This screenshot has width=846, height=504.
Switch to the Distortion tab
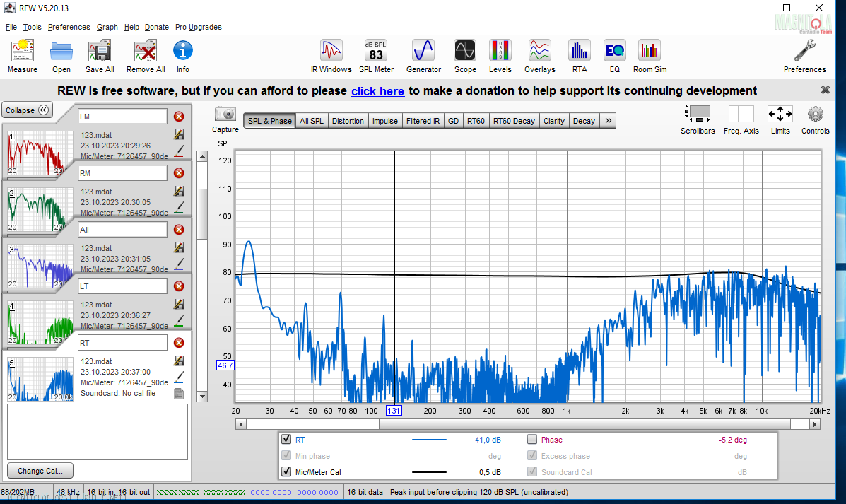pyautogui.click(x=348, y=121)
